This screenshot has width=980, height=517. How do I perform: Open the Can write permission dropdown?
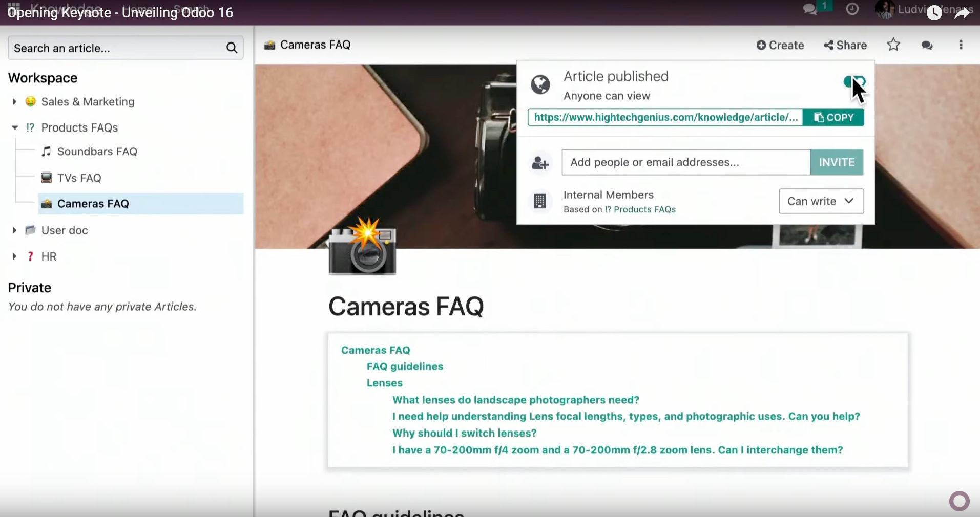(x=821, y=201)
